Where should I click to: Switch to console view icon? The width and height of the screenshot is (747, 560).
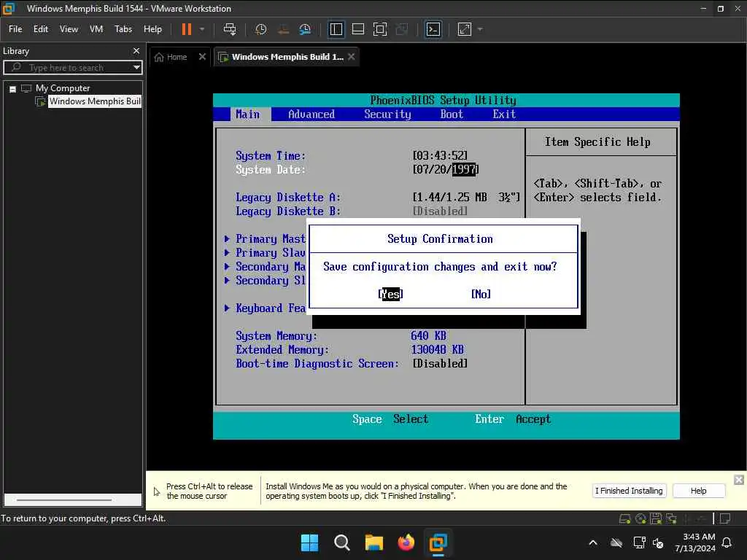(x=433, y=29)
